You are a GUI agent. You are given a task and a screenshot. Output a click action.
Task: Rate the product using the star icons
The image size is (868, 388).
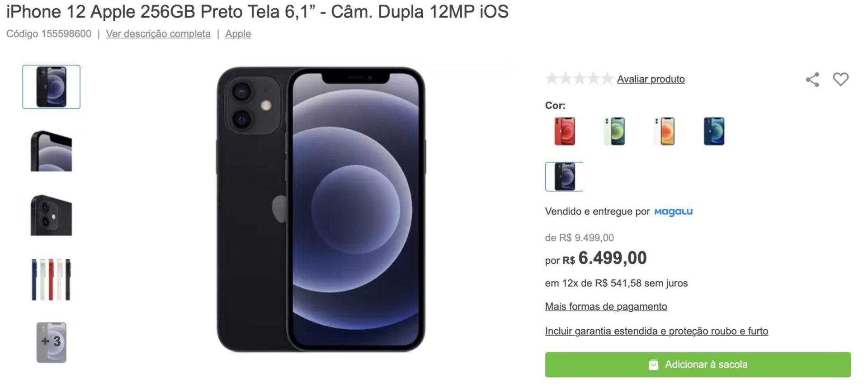[x=579, y=79]
